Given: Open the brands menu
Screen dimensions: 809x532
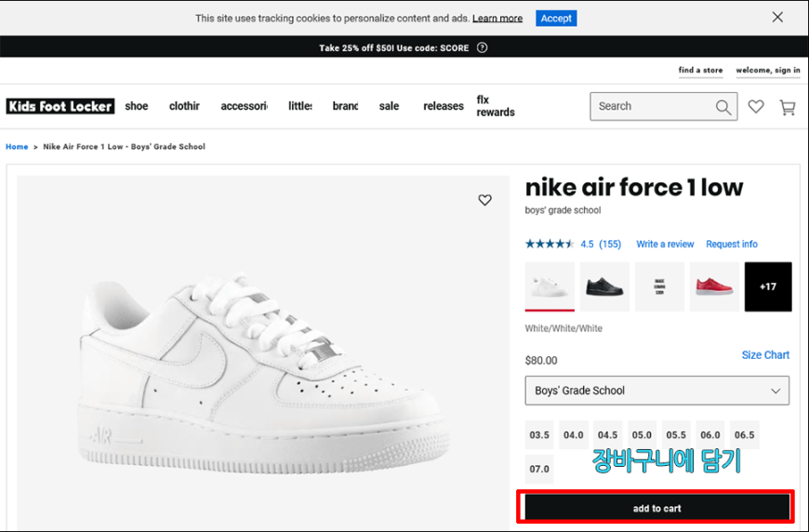Looking at the screenshot, I should tap(345, 106).
